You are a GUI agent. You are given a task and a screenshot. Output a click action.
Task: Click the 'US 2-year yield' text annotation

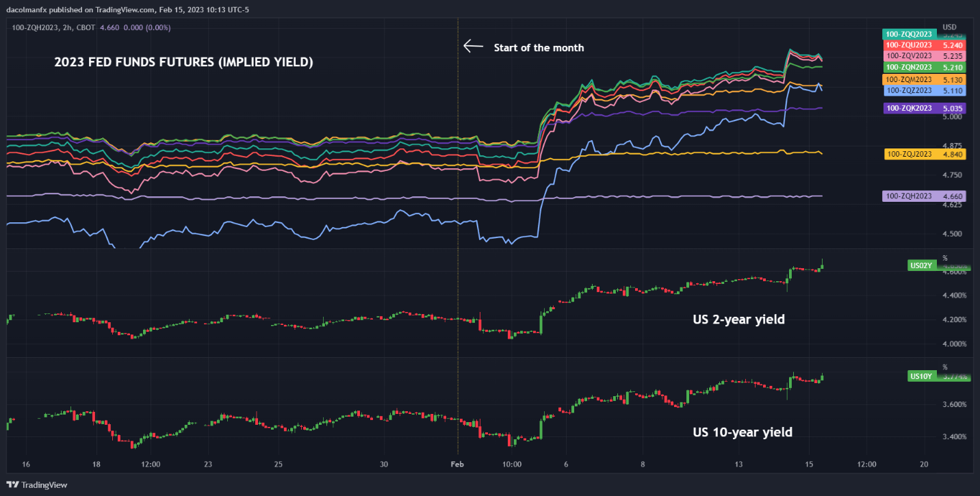click(x=738, y=319)
